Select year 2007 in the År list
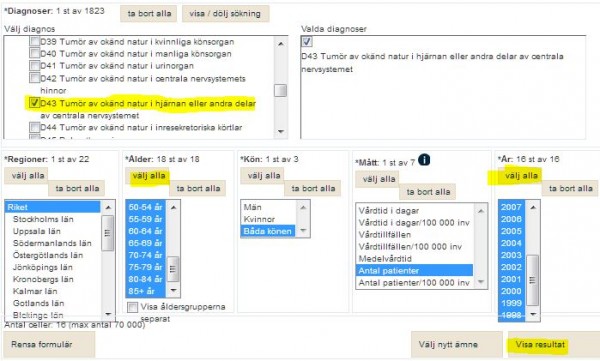The image size is (600, 361). click(512, 207)
